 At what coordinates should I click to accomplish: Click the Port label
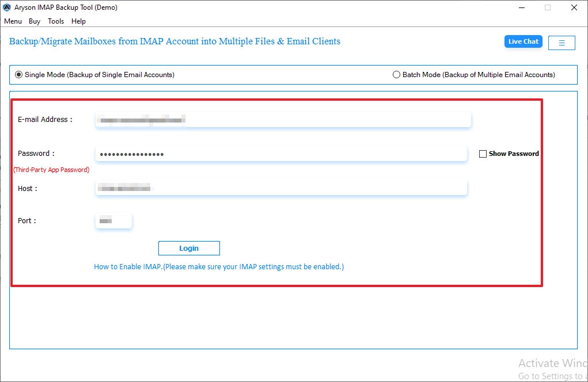coord(27,220)
